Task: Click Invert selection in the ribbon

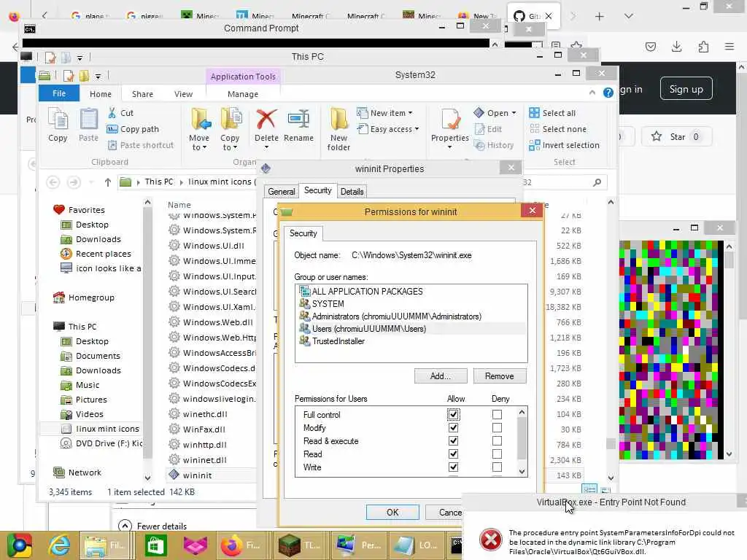Action: point(565,145)
